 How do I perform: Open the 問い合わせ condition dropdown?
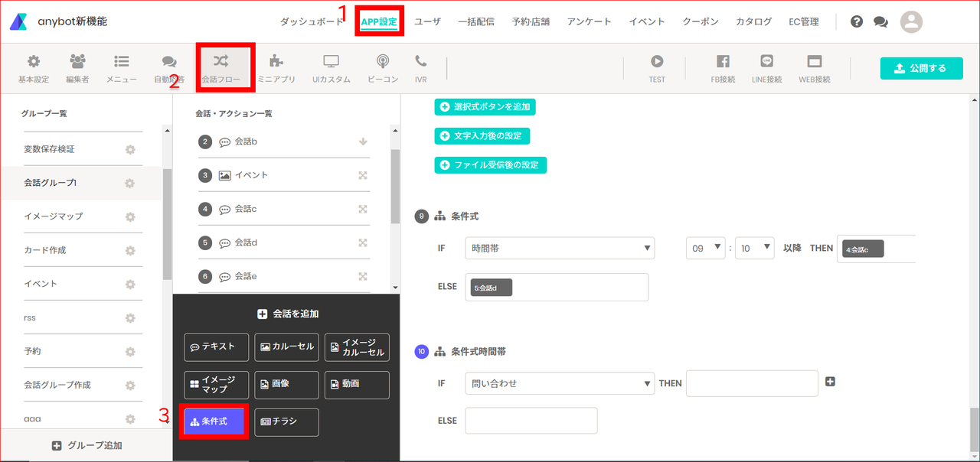tap(560, 383)
